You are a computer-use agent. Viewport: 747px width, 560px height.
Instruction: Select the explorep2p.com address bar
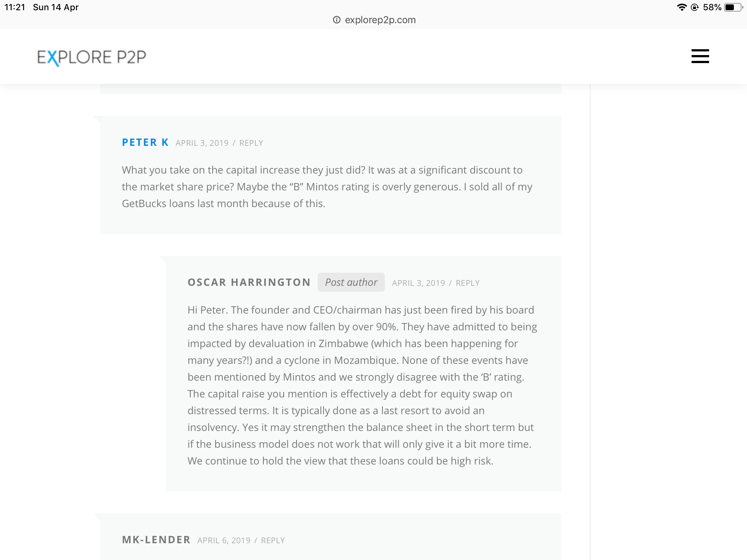380,20
